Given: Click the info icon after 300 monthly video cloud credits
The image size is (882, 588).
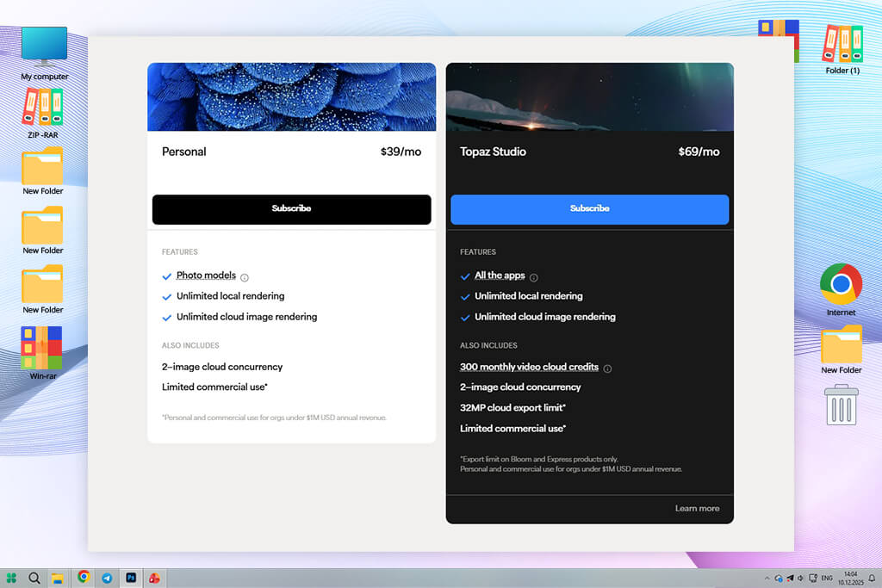Looking at the screenshot, I should click(607, 368).
